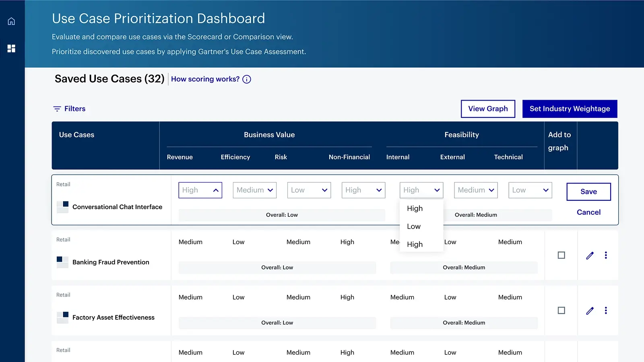
Task: Check Add to graph for Factory Asset Effectiveness
Action: [561, 311]
